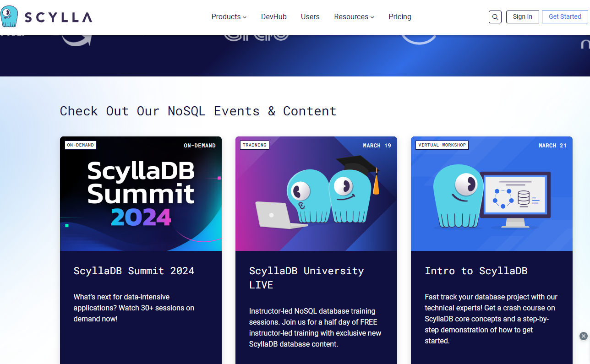
Task: Open the DevHub menu item
Action: tap(274, 16)
